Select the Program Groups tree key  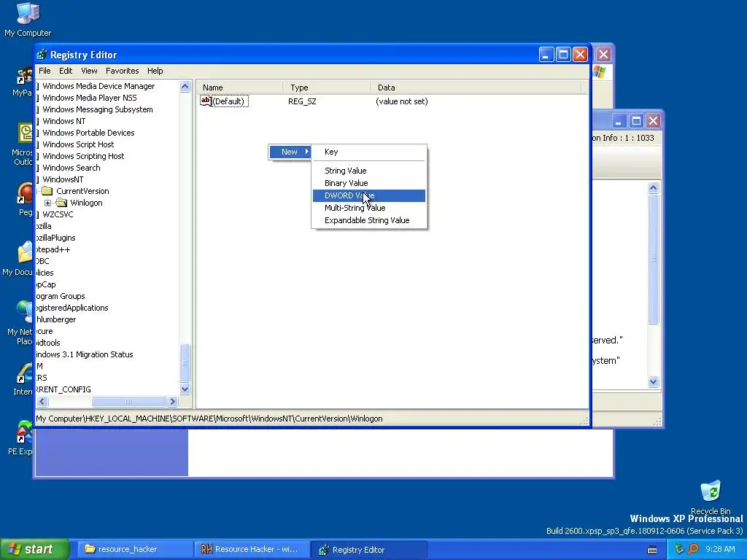click(x=61, y=296)
